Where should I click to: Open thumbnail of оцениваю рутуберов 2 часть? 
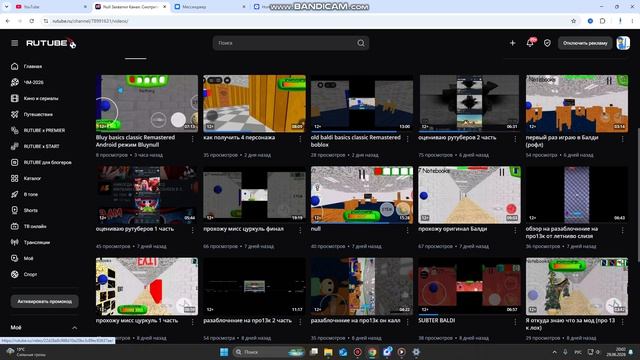[469, 103]
